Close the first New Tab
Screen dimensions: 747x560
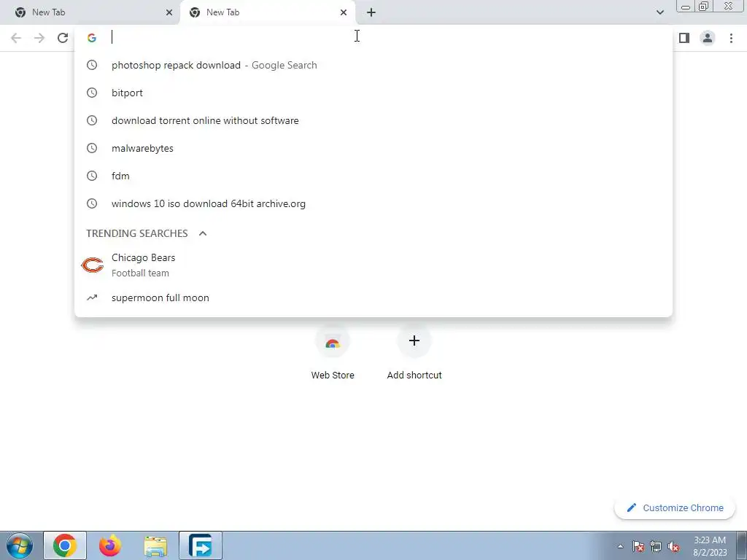169,12
